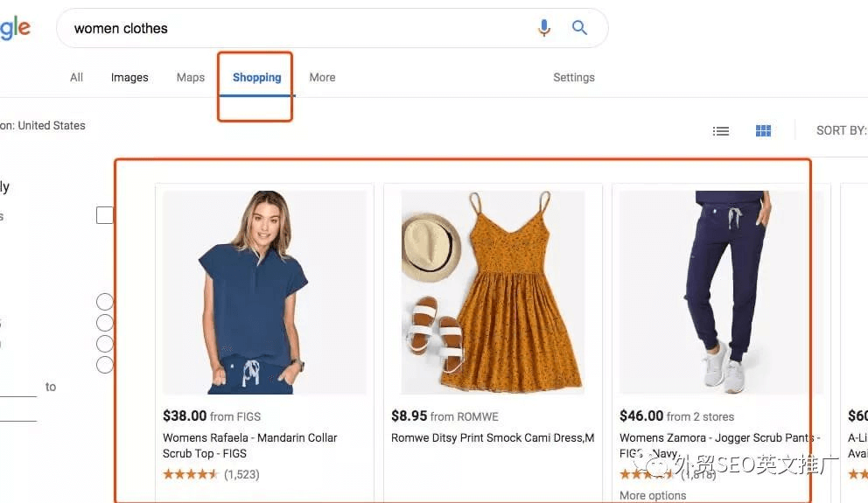Click the Google logo
The width and height of the screenshot is (868, 503).
tap(15, 28)
